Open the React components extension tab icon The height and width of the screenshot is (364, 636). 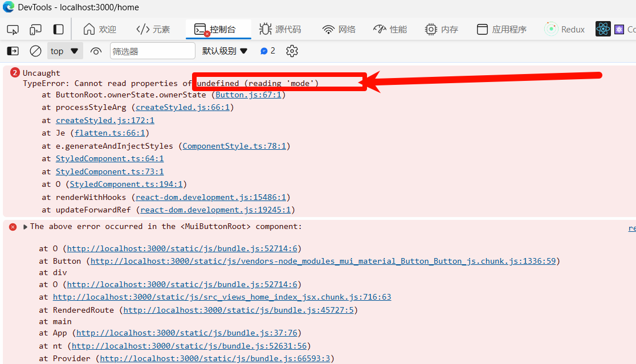tap(603, 29)
